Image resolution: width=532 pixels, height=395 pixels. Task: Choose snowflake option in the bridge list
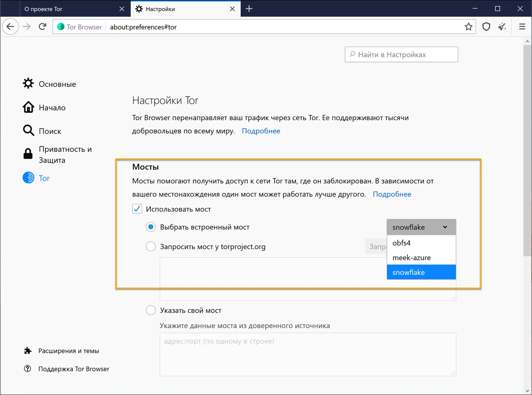point(421,272)
